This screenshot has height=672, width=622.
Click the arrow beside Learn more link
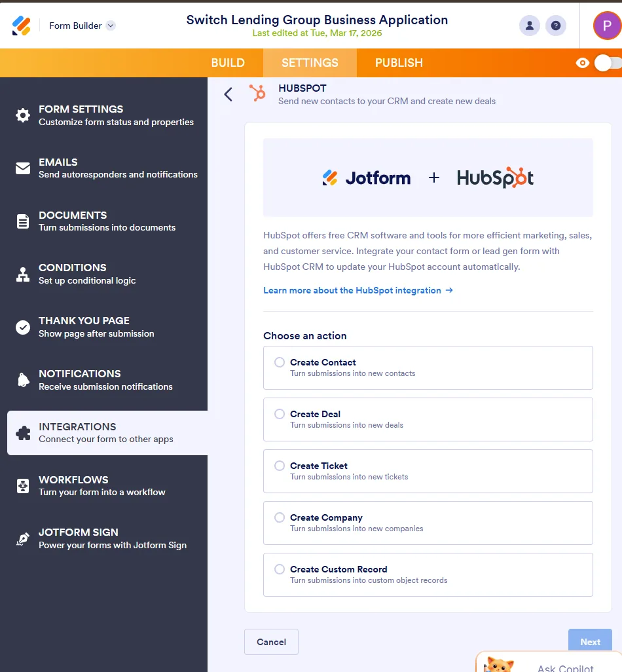[449, 290]
